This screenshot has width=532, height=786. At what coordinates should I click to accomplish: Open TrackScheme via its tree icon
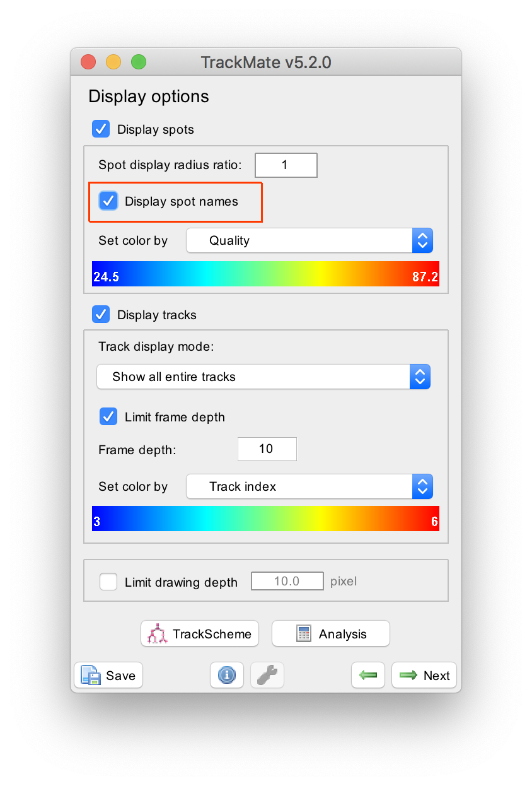(x=158, y=633)
